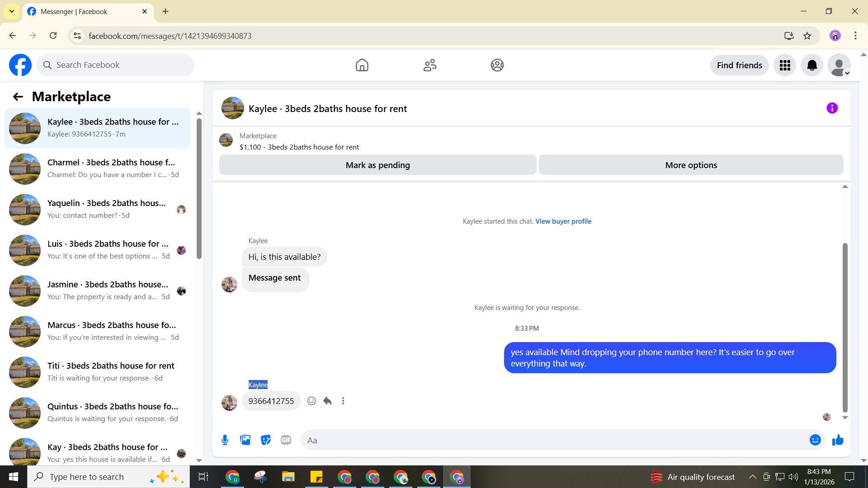Open the emoji picker in the message field
This screenshot has width=868, height=488.
click(815, 440)
